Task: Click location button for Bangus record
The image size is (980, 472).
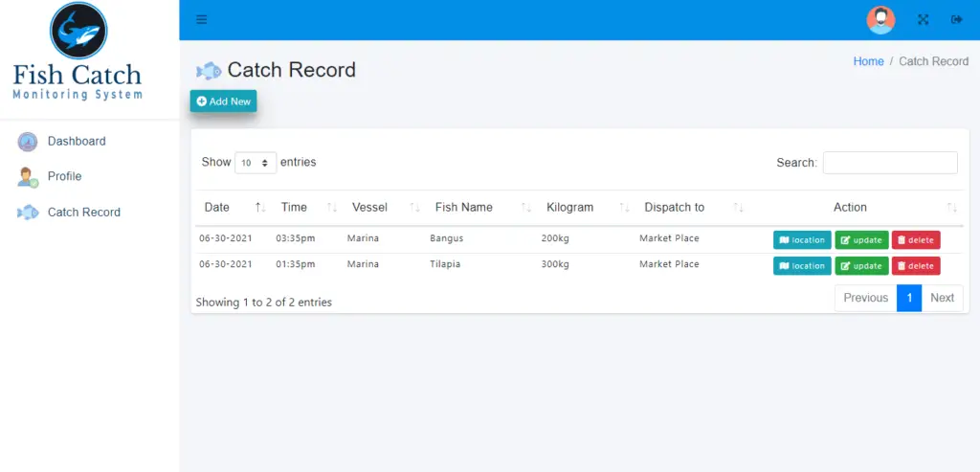Action: 802,240
